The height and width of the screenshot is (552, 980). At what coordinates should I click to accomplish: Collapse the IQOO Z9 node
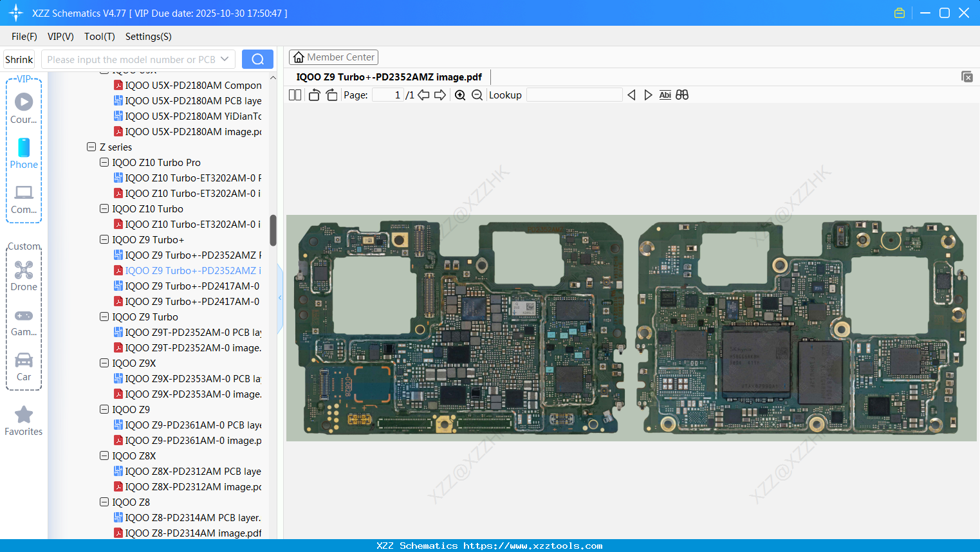104,409
